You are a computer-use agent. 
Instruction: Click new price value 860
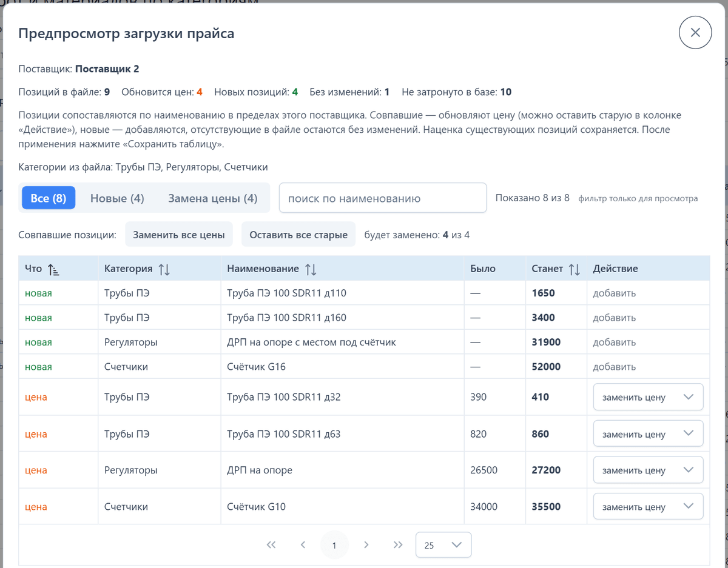[540, 434]
